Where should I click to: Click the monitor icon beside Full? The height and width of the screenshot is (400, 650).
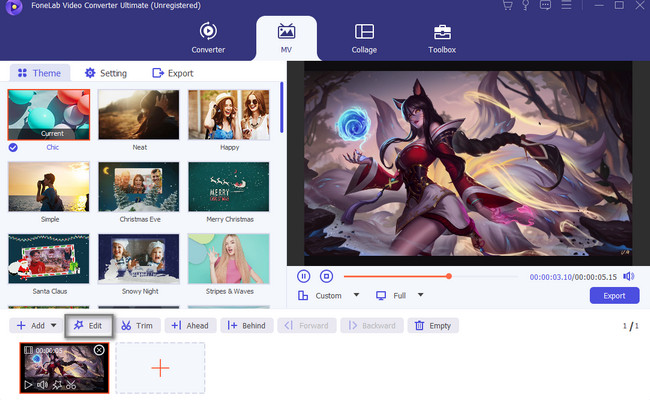381,295
